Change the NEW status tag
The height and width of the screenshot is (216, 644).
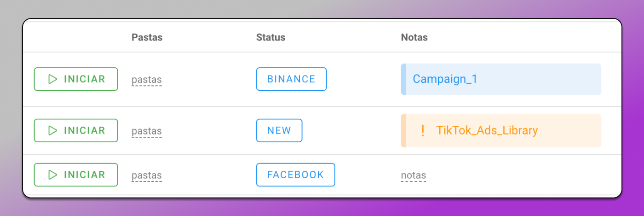point(279,130)
